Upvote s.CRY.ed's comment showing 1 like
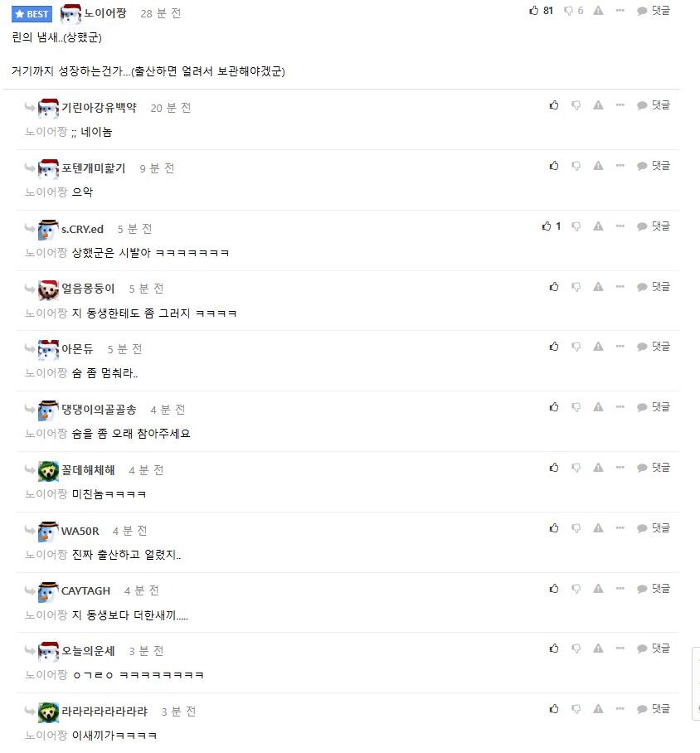 545,226
